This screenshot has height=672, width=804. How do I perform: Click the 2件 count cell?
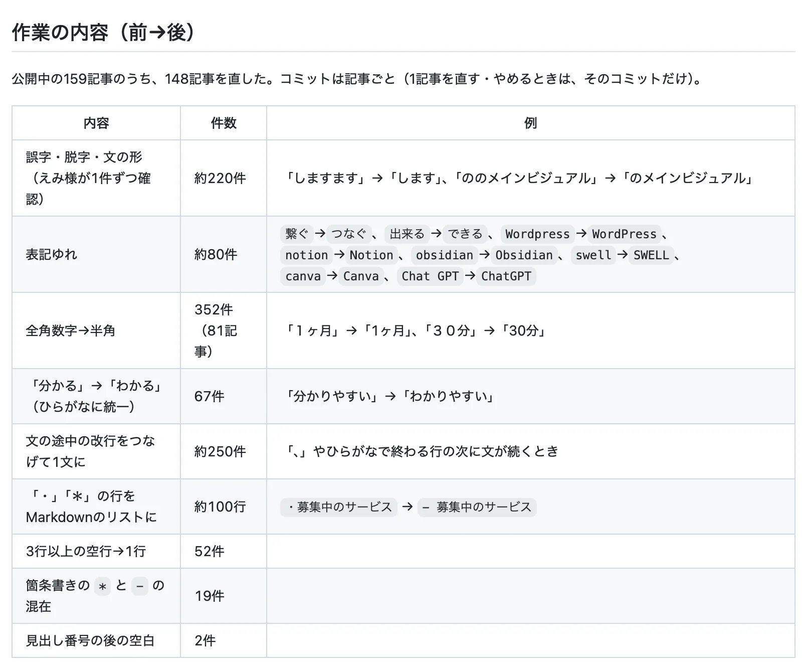pos(224,640)
